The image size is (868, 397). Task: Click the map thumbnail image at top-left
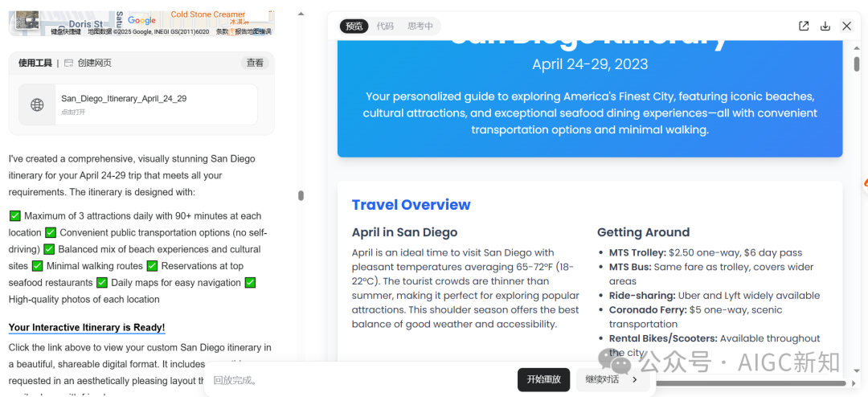tap(26, 21)
